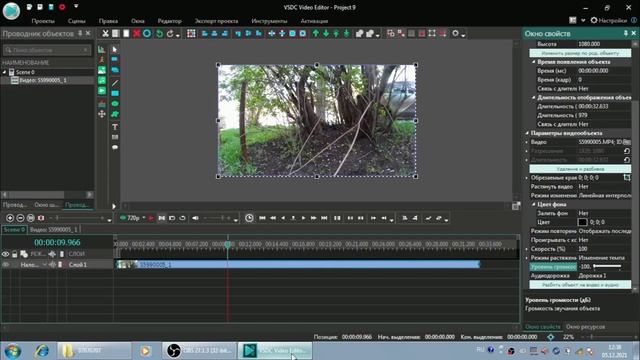
Task: Click the green Undo arrow icon
Action: [x=160, y=33]
